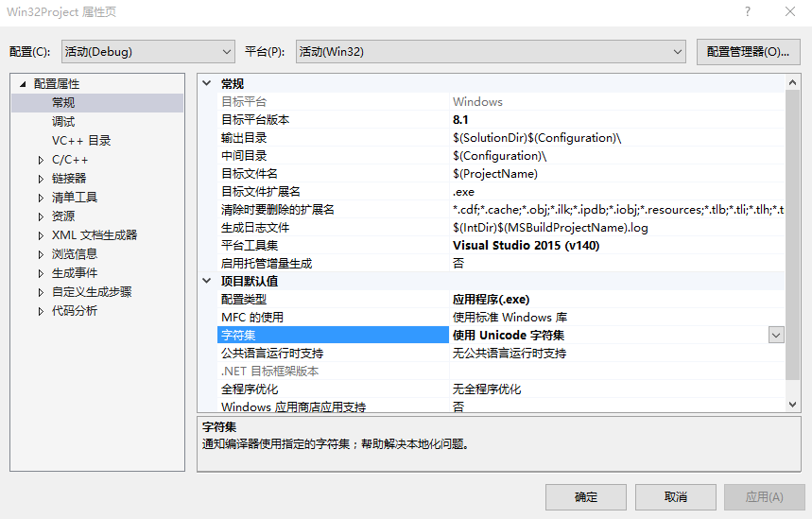Select the XML 文档生成器 tree item
812x519 pixels.
click(x=95, y=235)
